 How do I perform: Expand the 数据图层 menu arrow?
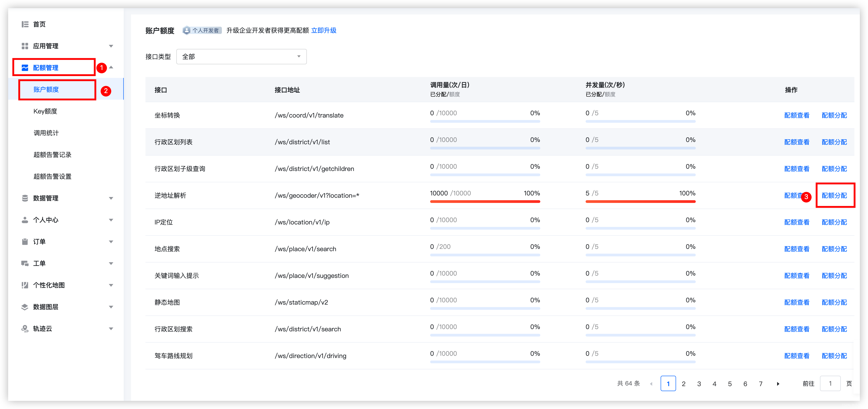tap(111, 307)
